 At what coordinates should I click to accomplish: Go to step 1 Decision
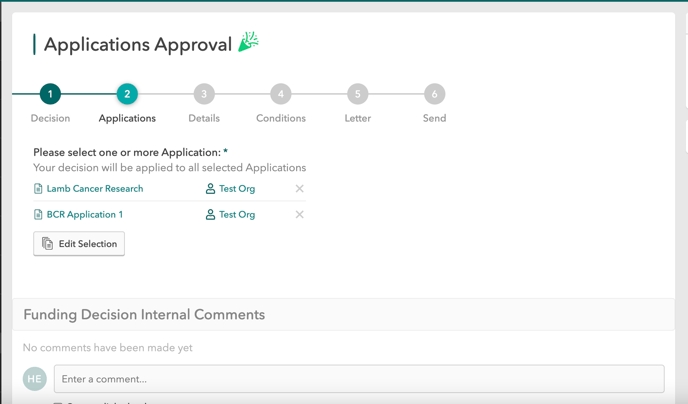point(50,94)
